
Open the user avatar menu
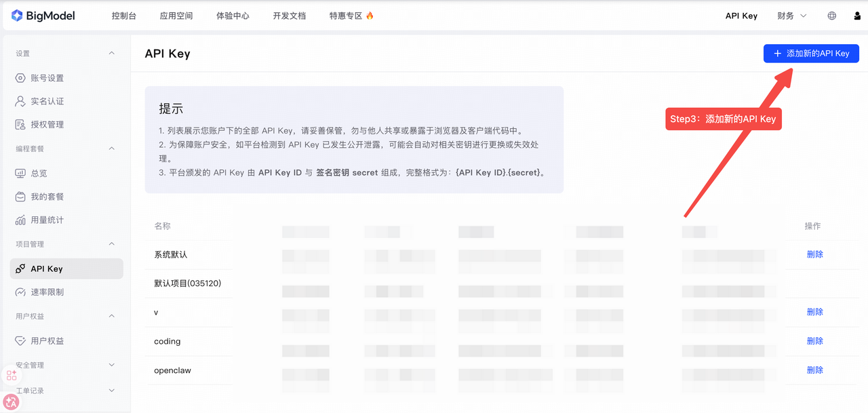[857, 15]
